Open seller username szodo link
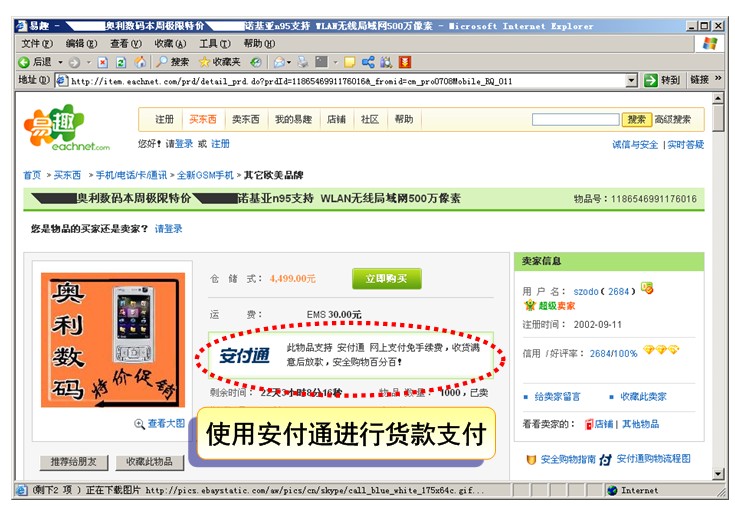This screenshot has height=507, width=735. 585,291
